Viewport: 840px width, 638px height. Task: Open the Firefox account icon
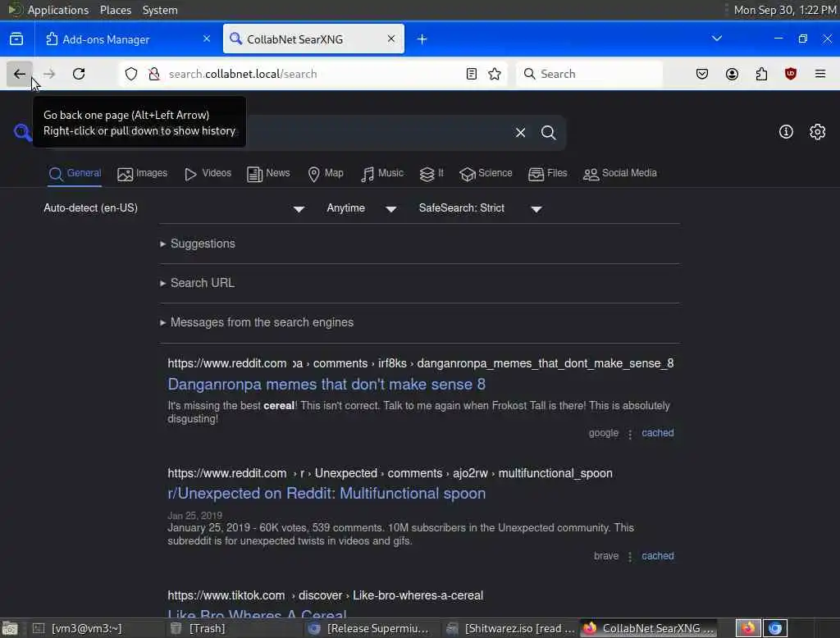(x=732, y=74)
